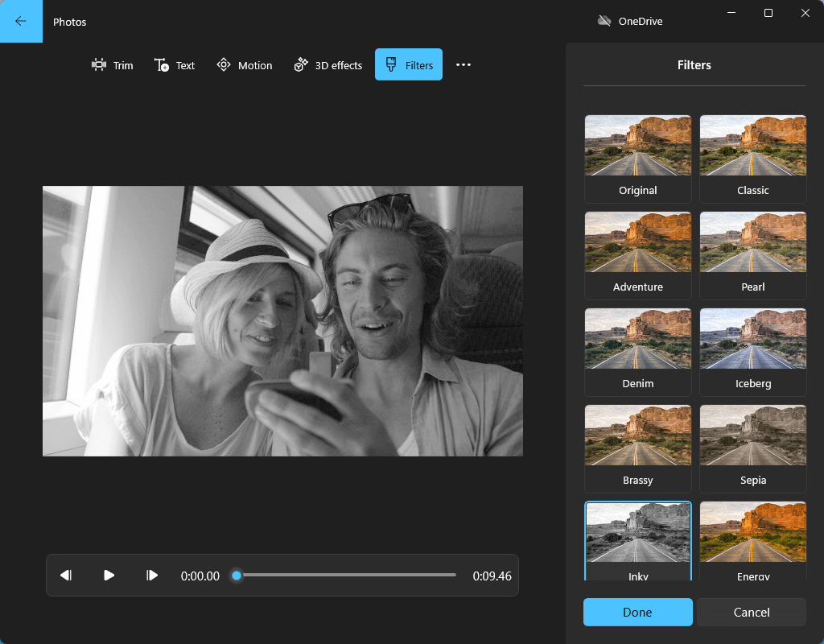The height and width of the screenshot is (644, 824).
Task: Step forward one frame
Action: coord(152,575)
